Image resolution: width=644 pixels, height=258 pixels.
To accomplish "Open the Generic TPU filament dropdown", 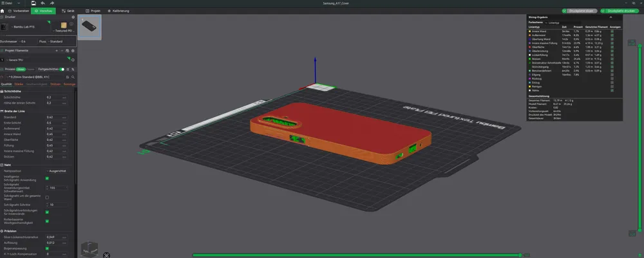I will [x=36, y=60].
